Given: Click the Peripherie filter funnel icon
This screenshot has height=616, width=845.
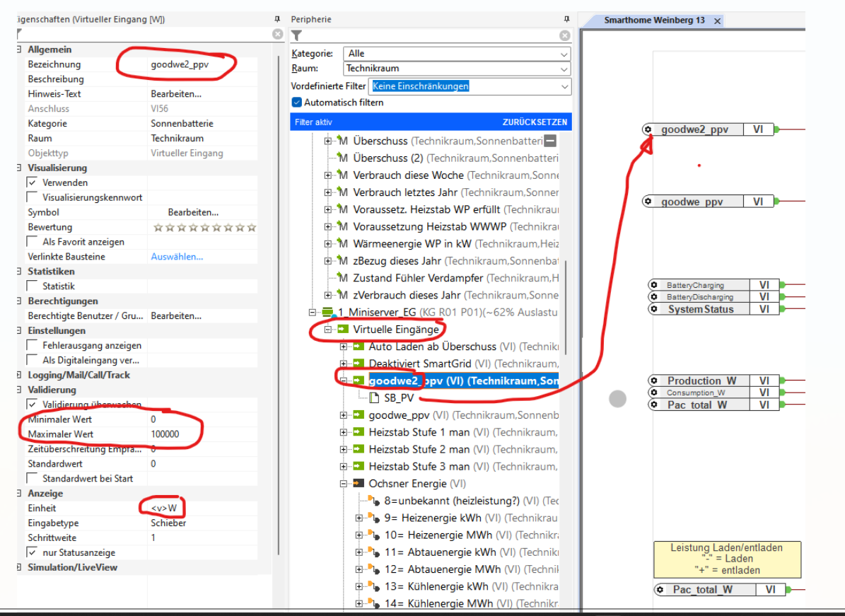Looking at the screenshot, I should 296,35.
